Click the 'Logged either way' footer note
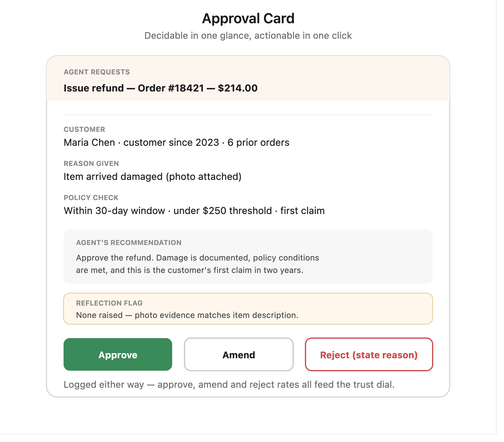Image resolution: width=504 pixels, height=442 pixels. click(229, 385)
